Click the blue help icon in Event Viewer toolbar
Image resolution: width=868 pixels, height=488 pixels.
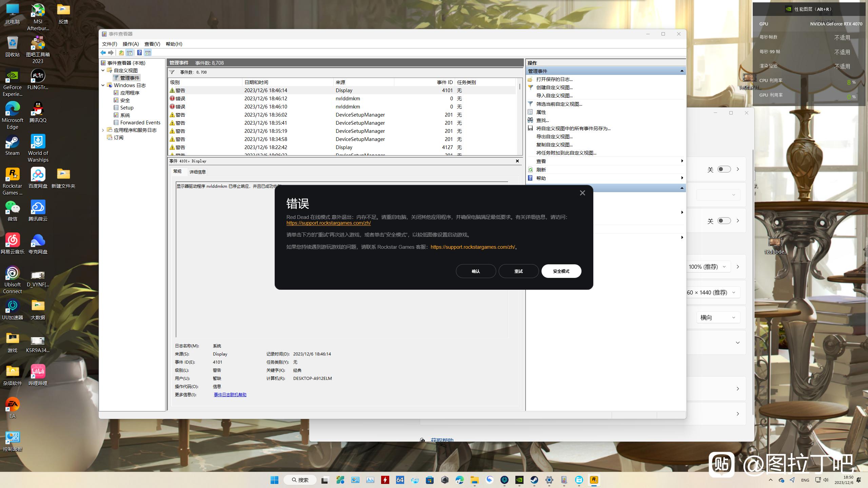coord(139,53)
